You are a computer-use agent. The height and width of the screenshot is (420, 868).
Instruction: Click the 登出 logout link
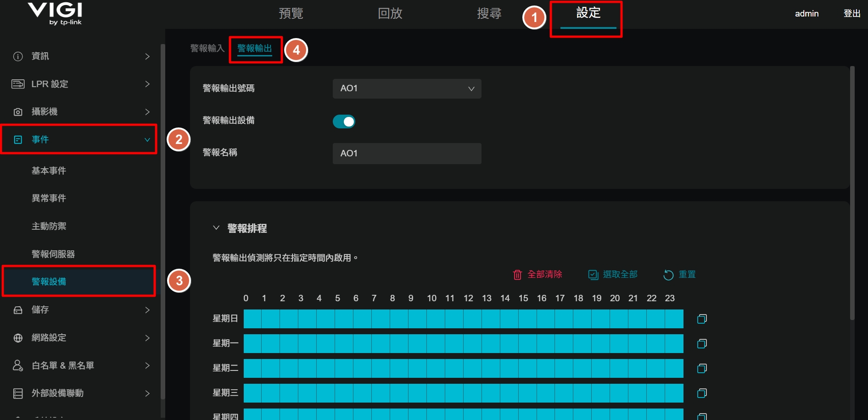[852, 13]
